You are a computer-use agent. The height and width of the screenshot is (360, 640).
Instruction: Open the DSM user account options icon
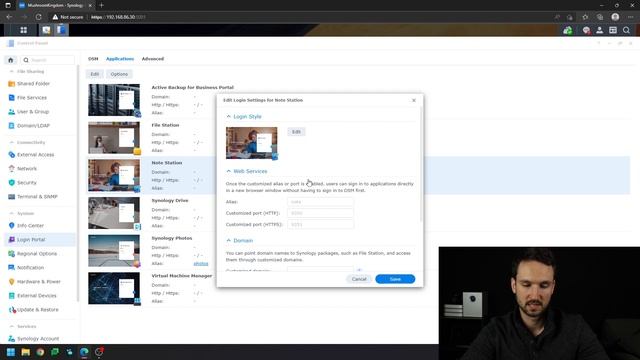[x=600, y=30]
